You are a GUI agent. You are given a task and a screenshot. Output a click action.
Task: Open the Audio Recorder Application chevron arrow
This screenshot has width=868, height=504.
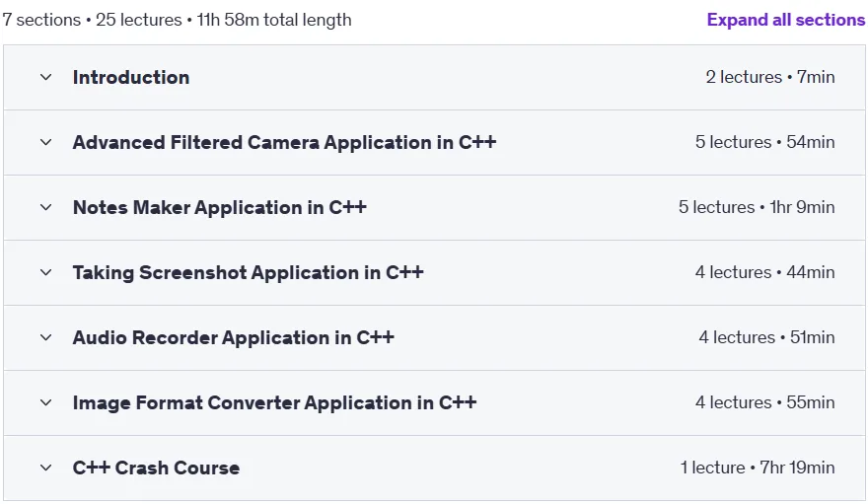(x=46, y=337)
